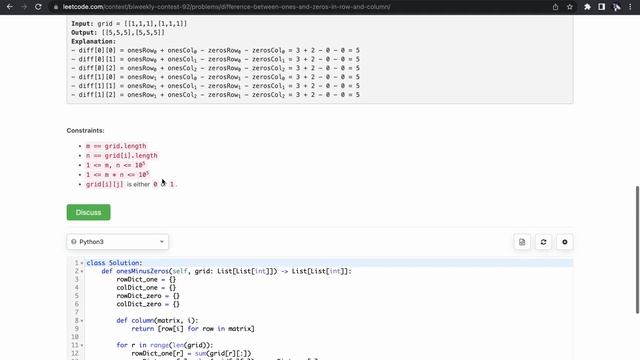Viewport: 640px width, 360px height.
Task: Click code line 3 'rowDict_one = {}'
Action: pos(146,280)
